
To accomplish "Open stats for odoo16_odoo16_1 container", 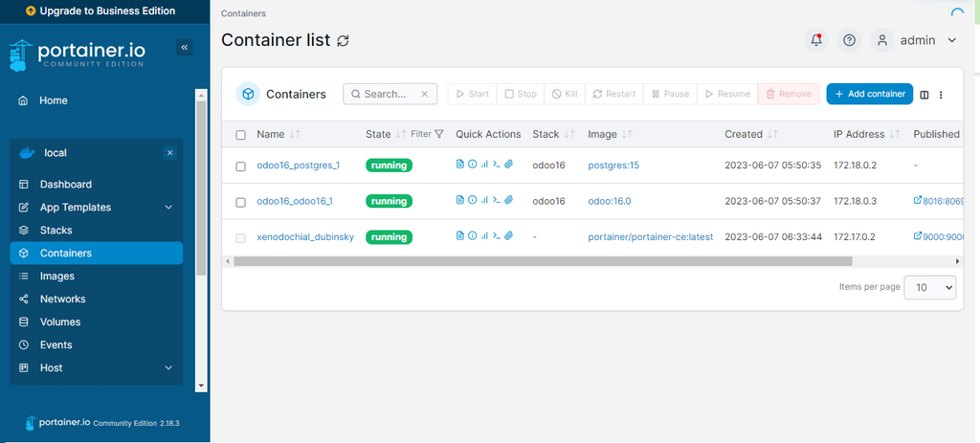I will click(x=484, y=201).
